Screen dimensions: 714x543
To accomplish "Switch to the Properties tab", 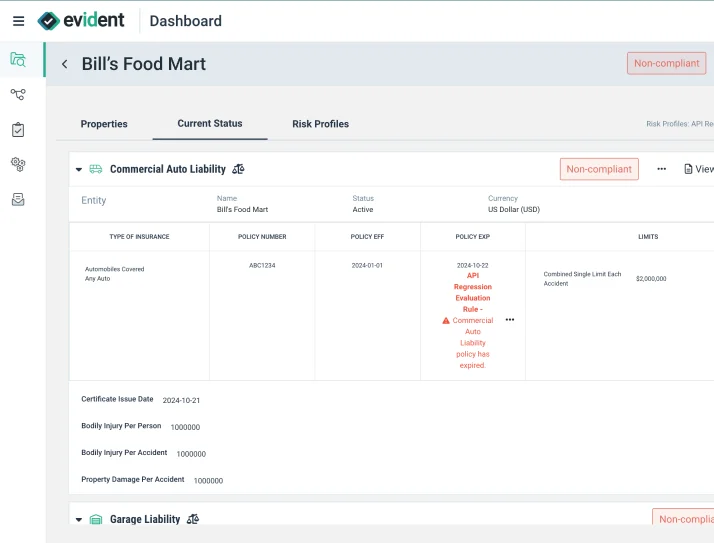I will (x=104, y=124).
